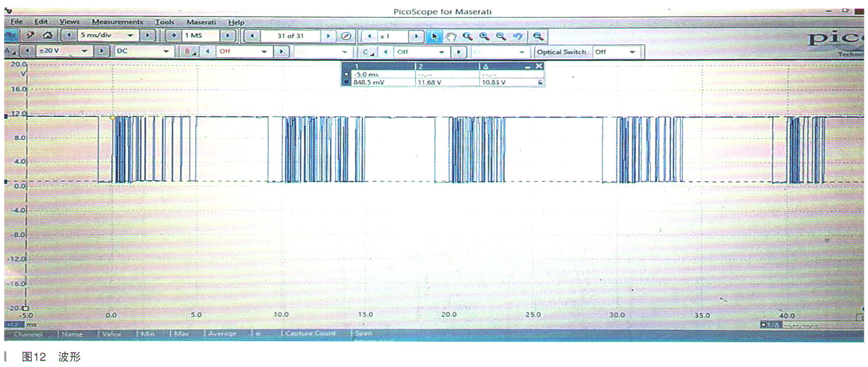Click the undo zoom icon

519,36
